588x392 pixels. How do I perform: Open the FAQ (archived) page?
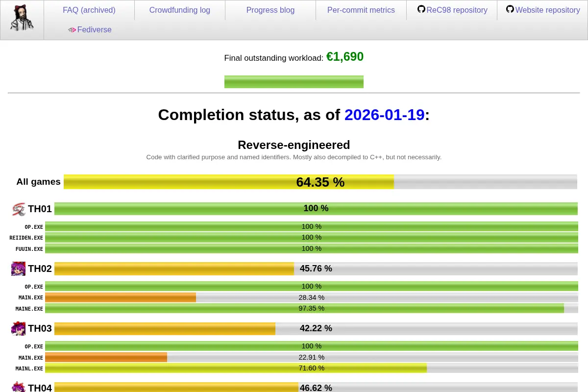point(89,10)
